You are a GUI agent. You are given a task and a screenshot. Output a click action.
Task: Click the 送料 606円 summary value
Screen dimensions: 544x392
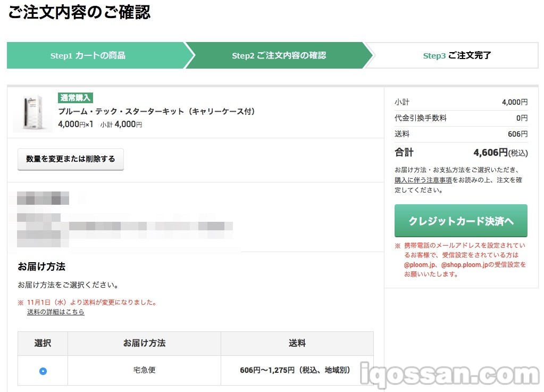click(x=517, y=134)
